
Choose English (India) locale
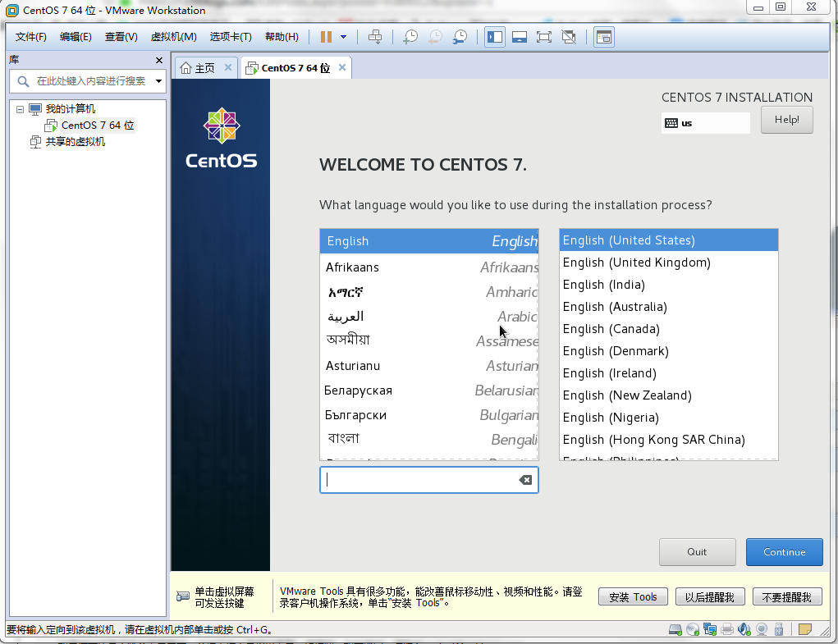[x=669, y=285]
